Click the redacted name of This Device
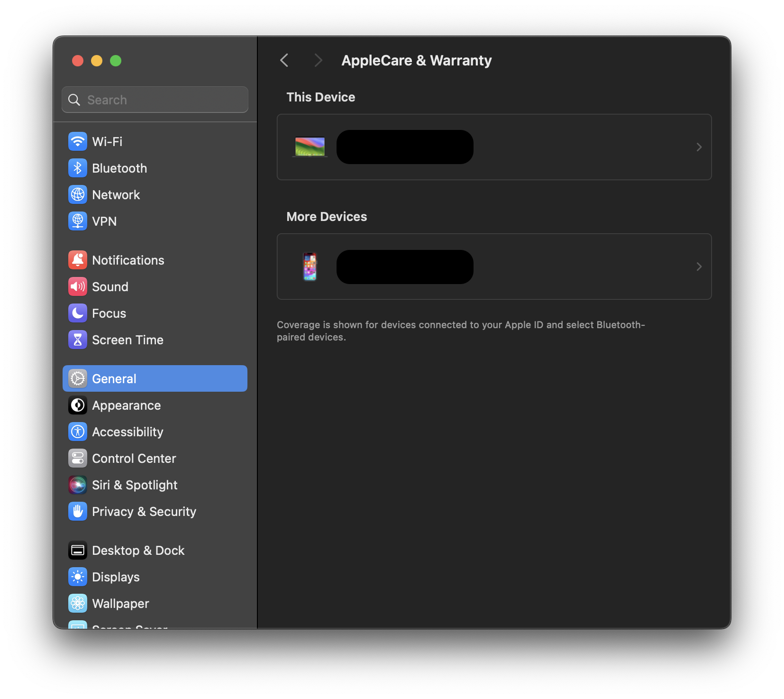Viewport: 784px width, 699px height. (405, 147)
